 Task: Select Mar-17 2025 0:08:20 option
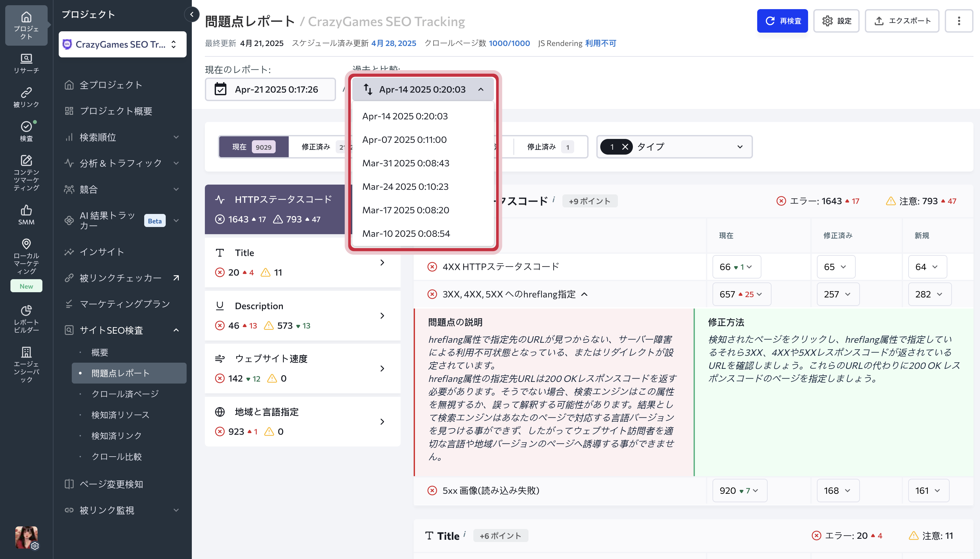[422, 210]
